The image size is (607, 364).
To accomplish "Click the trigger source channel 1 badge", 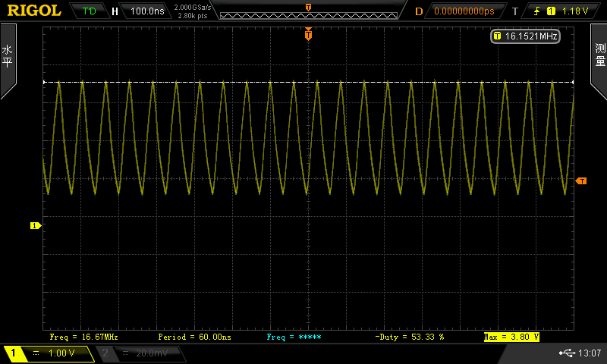I will click(551, 11).
